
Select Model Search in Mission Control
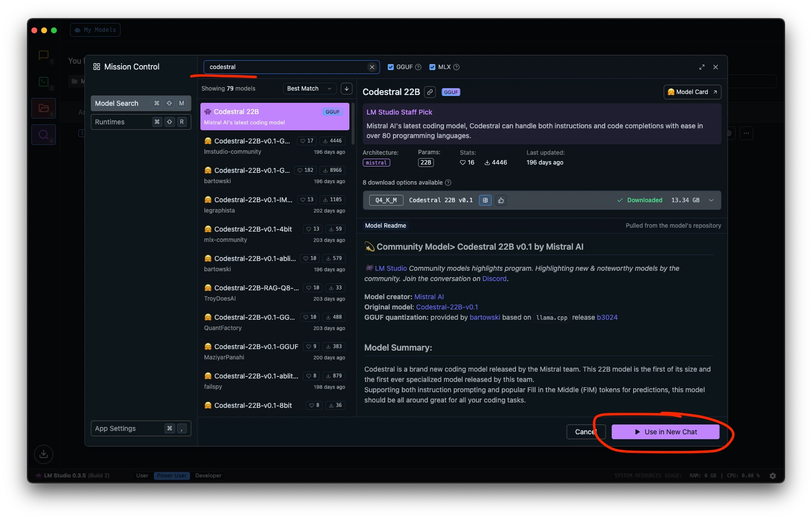pos(141,103)
